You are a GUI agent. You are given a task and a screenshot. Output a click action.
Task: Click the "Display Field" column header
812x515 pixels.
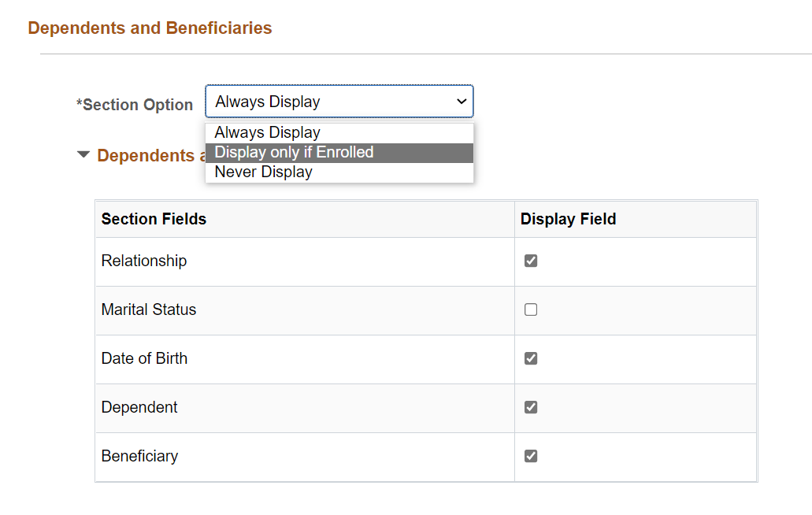pos(568,219)
